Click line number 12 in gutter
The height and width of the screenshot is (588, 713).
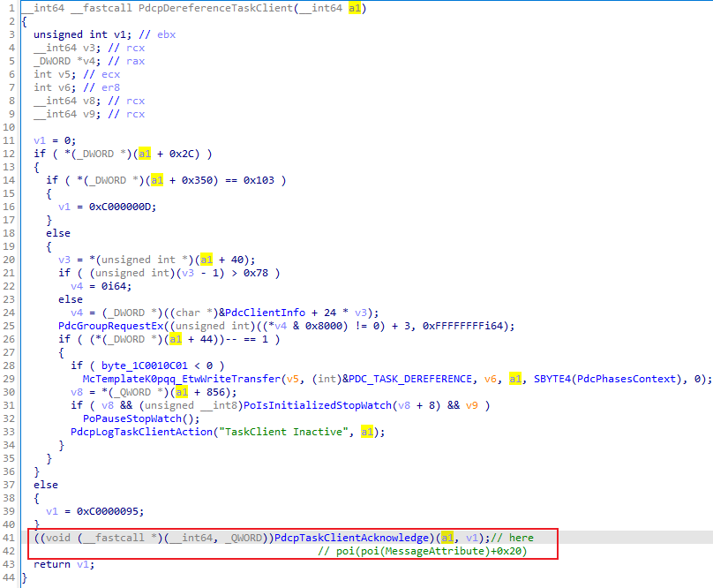tap(9, 154)
